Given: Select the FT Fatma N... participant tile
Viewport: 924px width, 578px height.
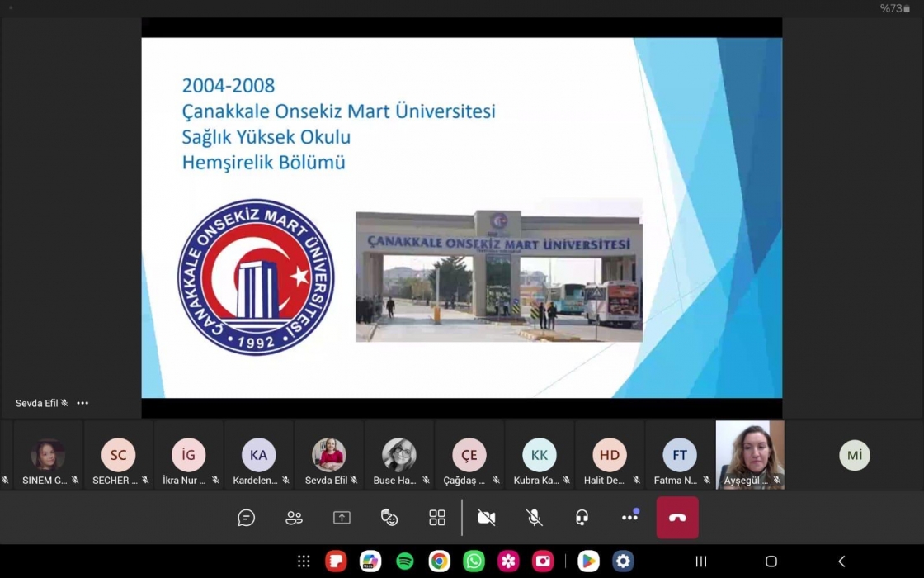Looking at the screenshot, I should (x=680, y=455).
